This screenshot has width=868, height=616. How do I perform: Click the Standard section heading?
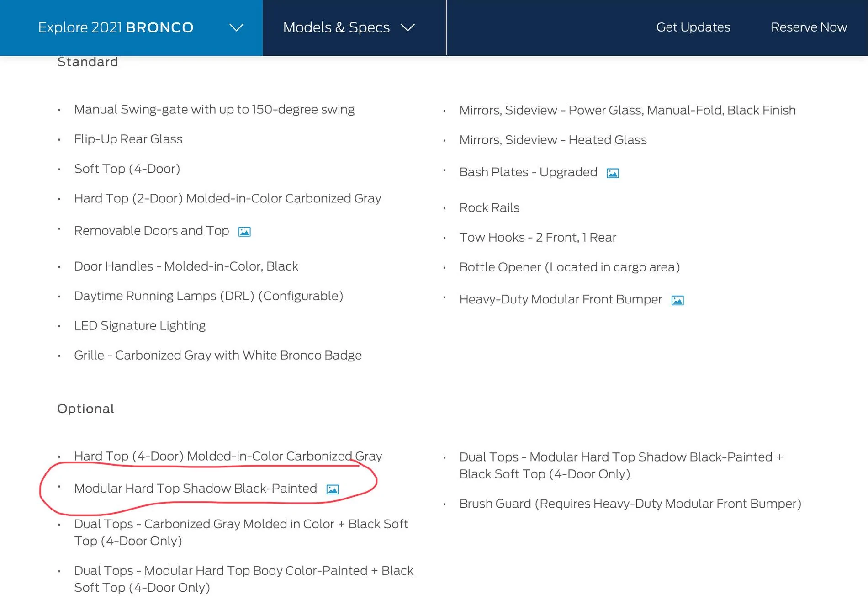pos(88,62)
